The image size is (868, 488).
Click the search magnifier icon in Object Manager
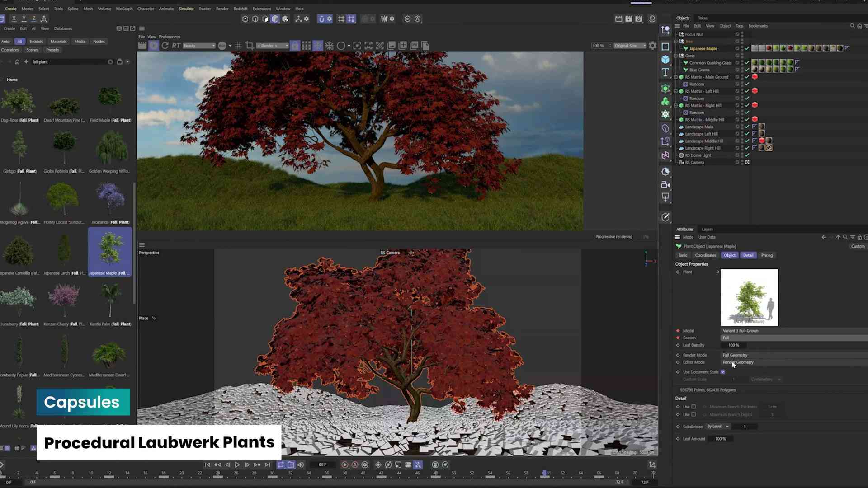[x=851, y=26]
